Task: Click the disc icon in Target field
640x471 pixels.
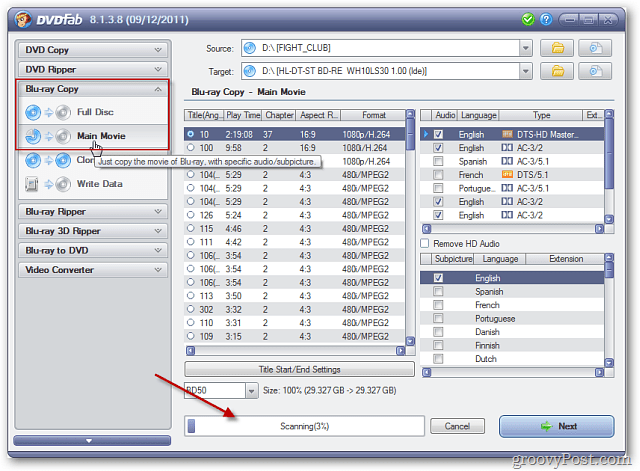Action: (249, 71)
